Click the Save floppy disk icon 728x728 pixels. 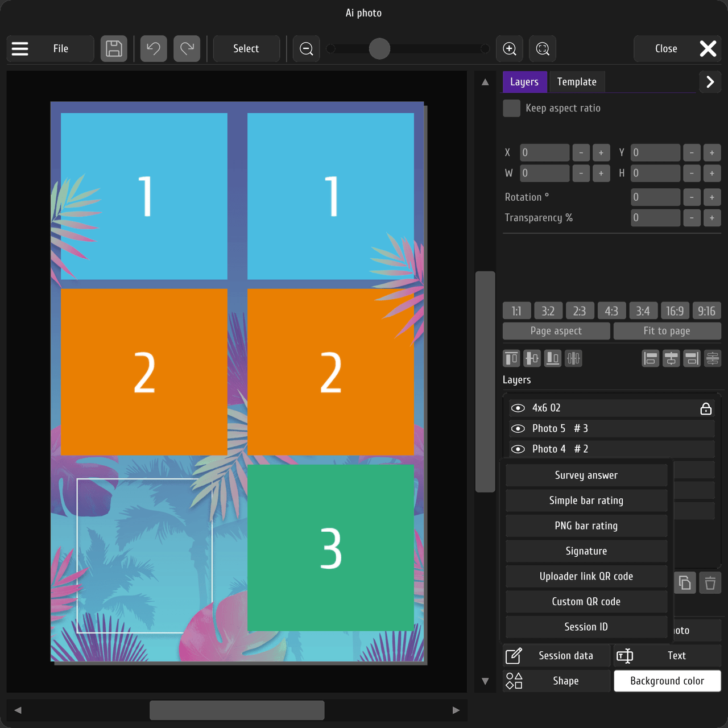(114, 49)
